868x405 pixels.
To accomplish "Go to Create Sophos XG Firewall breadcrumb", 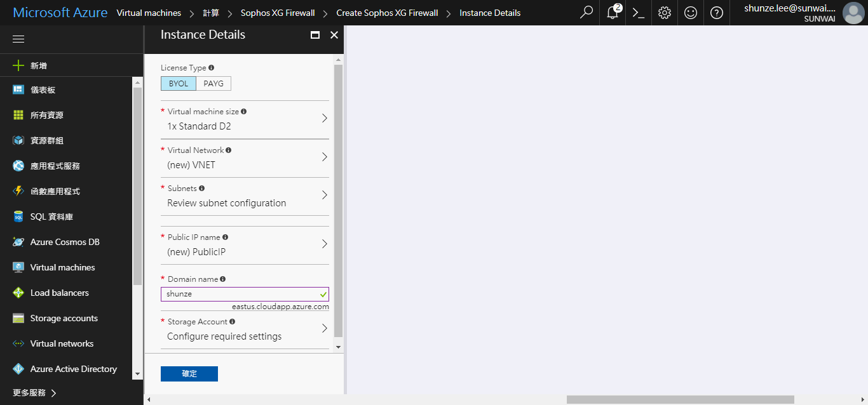I will [x=387, y=13].
